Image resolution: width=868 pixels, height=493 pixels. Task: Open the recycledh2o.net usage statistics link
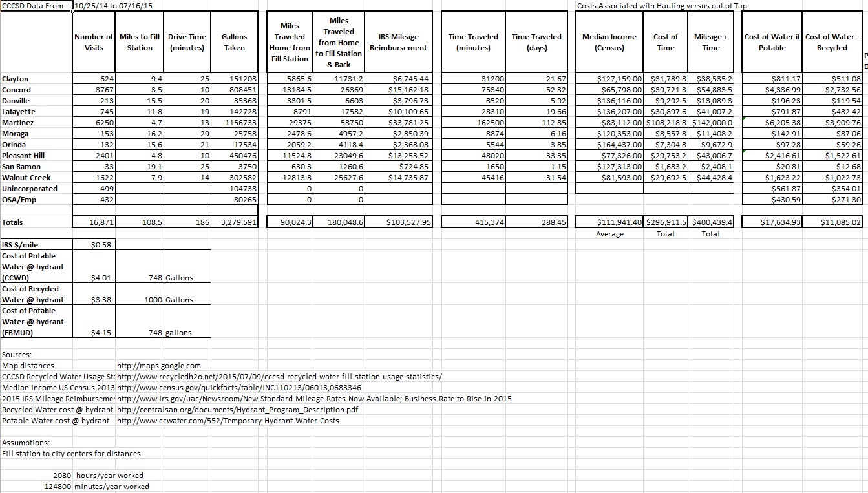click(279, 377)
